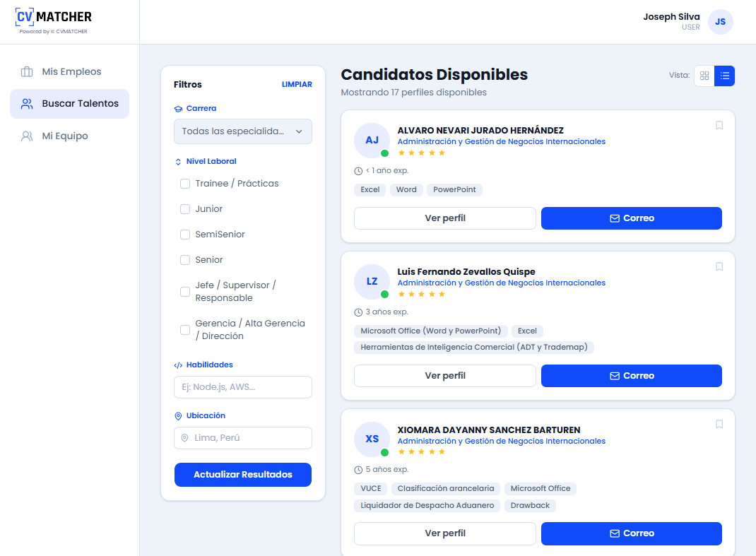
Task: Switch to grid view layout
Action: click(x=704, y=76)
